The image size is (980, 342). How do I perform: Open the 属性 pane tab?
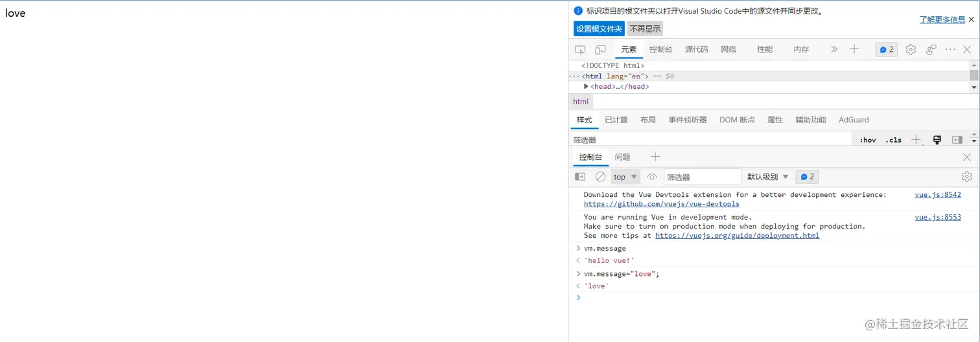(775, 120)
